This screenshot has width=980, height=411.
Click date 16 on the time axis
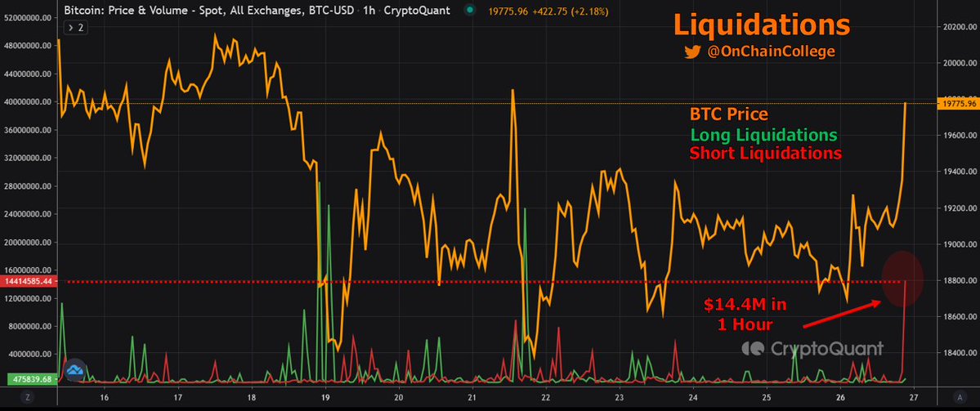[x=104, y=397]
